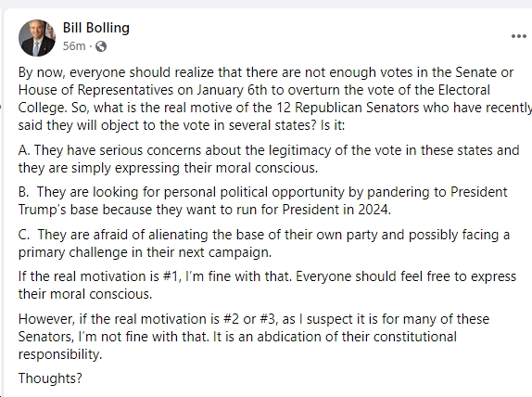
Task: Select option A paragraph about legitimacy concerns
Action: (269, 159)
